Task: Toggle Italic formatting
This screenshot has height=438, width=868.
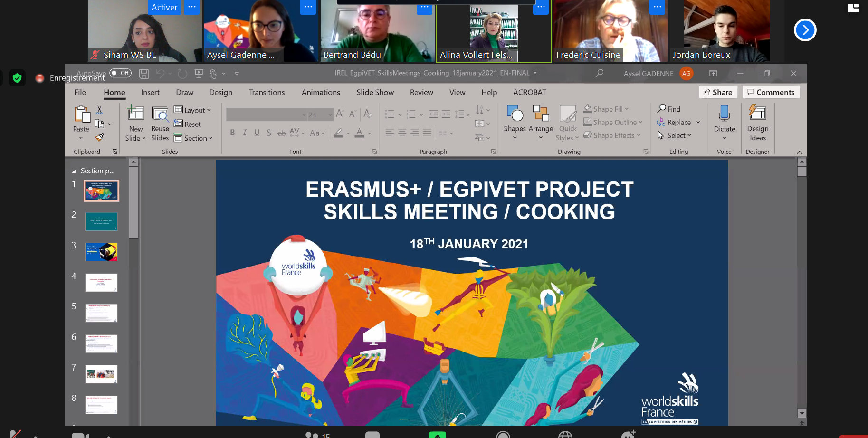Action: [245, 133]
